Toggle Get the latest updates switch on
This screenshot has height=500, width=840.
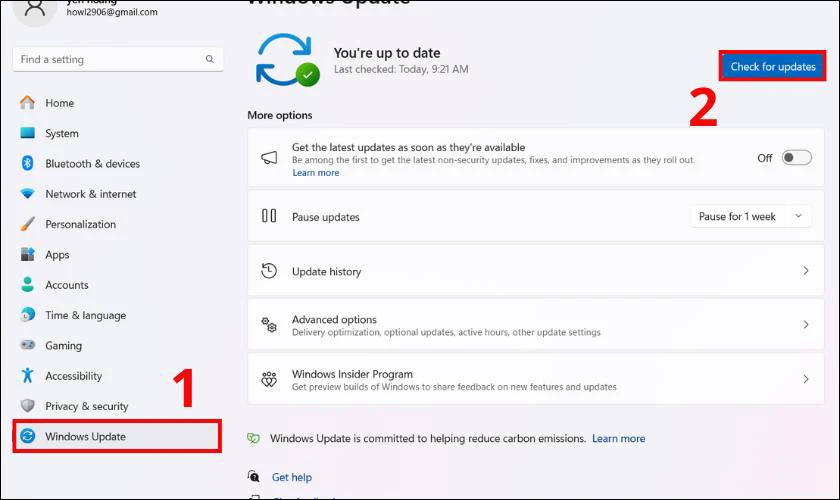coord(796,158)
